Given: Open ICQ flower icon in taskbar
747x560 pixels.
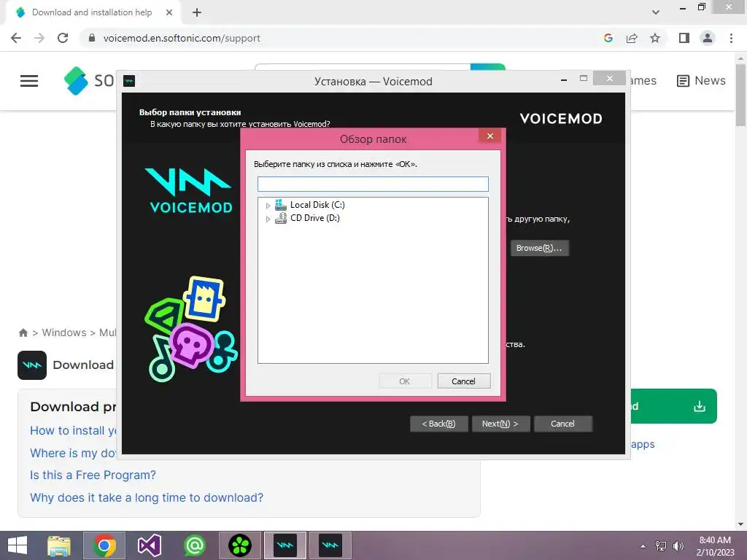Looking at the screenshot, I should (240, 545).
